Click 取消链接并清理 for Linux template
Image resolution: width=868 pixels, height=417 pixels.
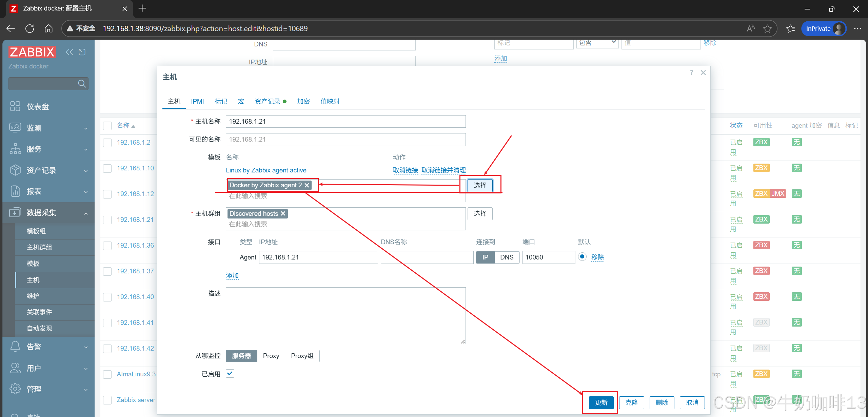tap(443, 170)
